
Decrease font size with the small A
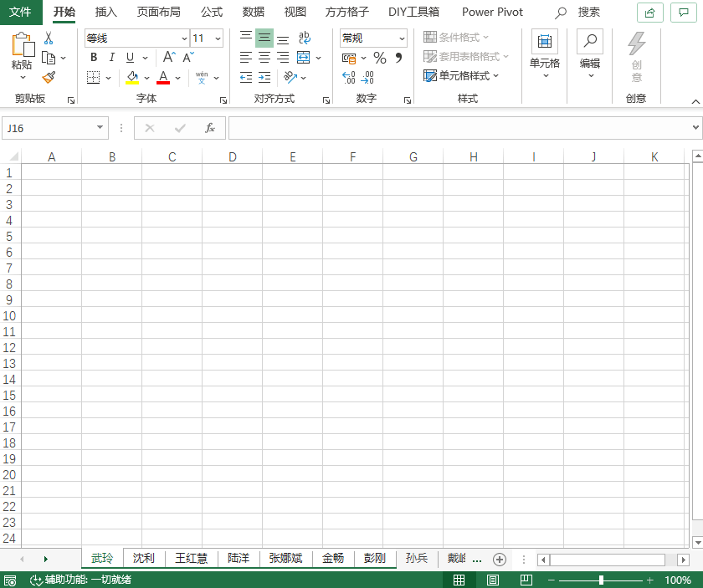pos(187,57)
